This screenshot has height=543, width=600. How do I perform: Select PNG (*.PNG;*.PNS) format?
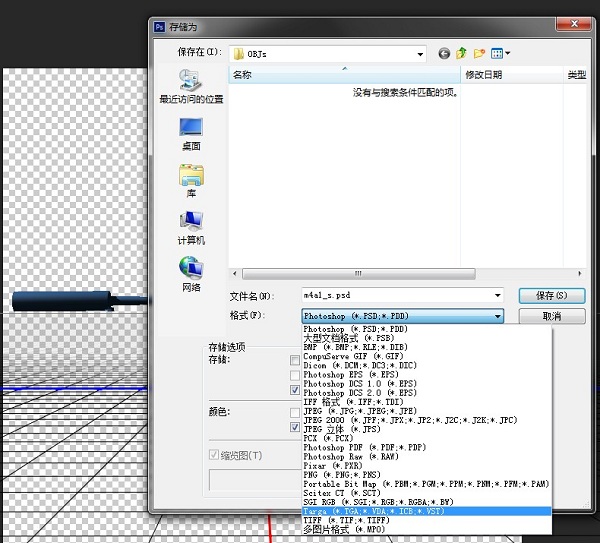click(427, 475)
